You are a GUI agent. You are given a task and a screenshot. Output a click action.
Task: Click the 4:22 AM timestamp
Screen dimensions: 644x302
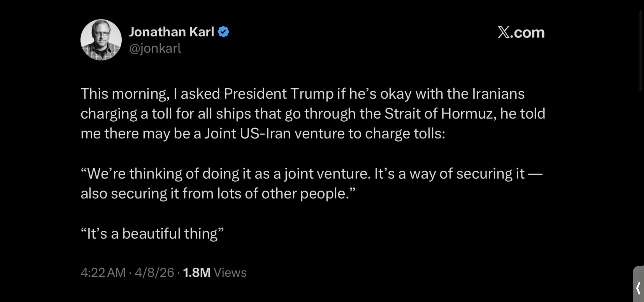[103, 272]
